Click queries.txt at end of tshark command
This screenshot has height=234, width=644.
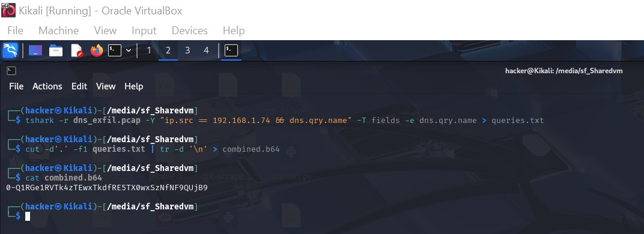(x=517, y=120)
